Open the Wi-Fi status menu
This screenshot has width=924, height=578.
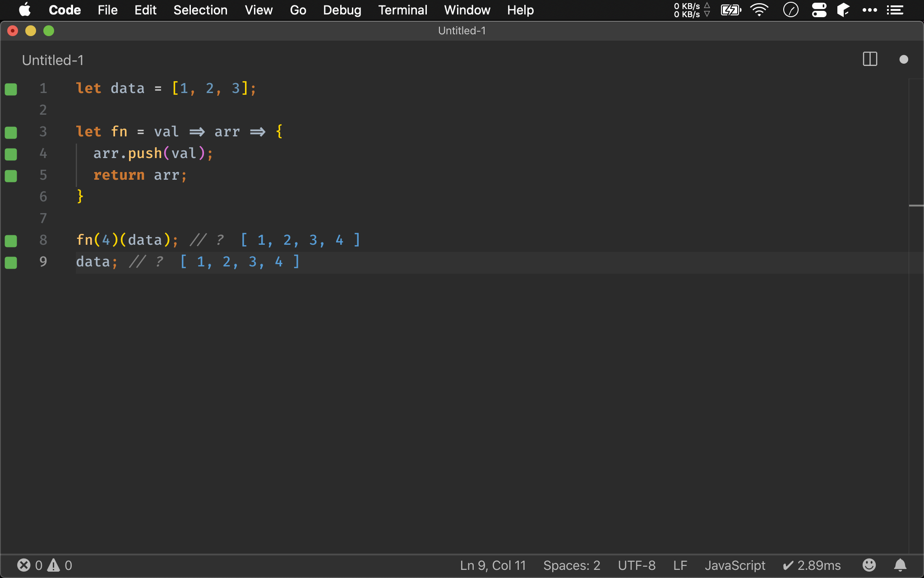coord(759,10)
